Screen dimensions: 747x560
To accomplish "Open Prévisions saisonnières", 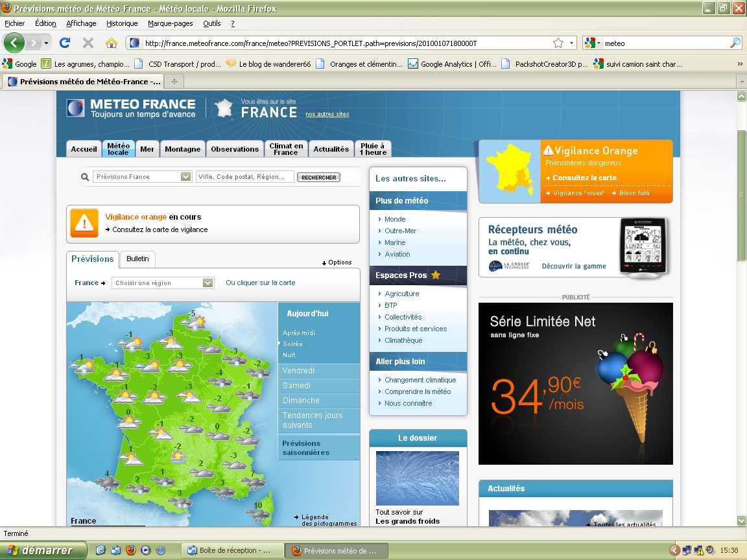I will pyautogui.click(x=319, y=448).
